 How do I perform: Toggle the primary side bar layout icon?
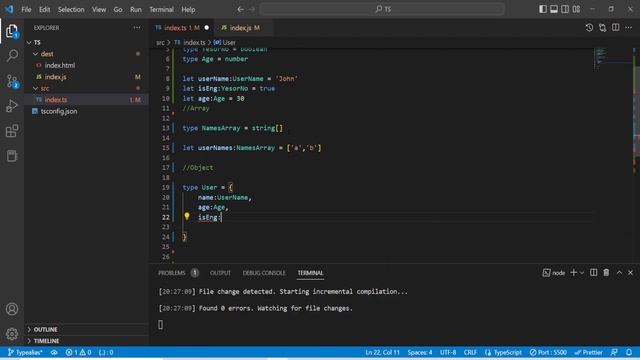(542, 9)
